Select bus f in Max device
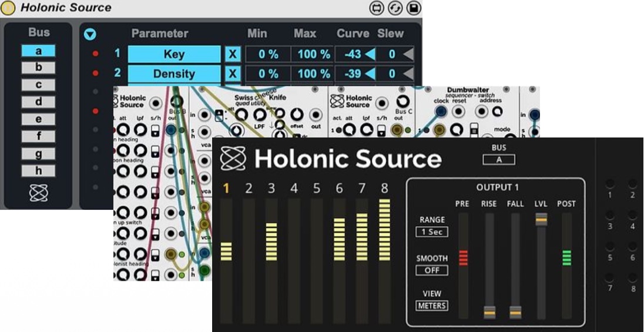The height and width of the screenshot is (332, 644). coord(38,136)
